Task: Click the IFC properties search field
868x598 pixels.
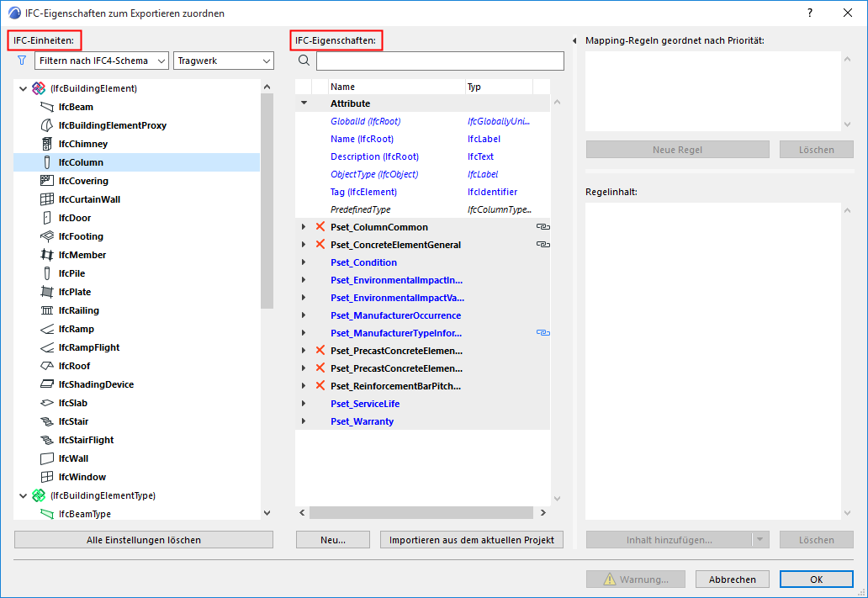Action: click(x=440, y=61)
